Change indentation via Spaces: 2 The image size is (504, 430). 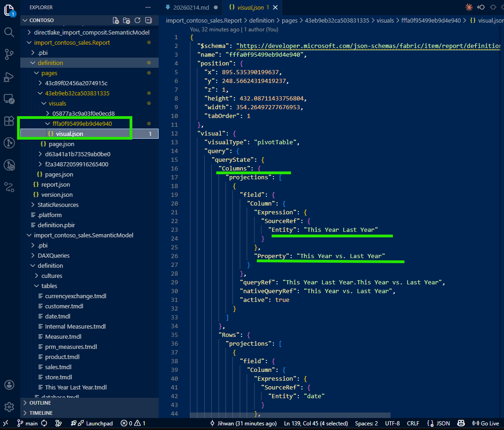(x=366, y=423)
